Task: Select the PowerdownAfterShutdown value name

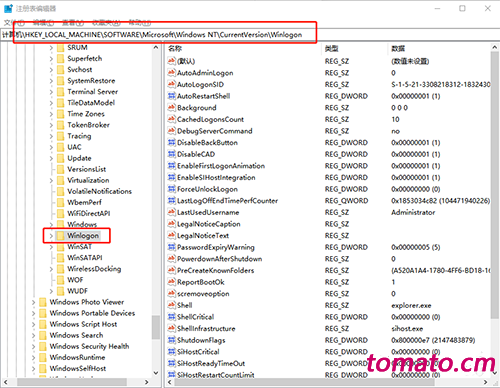Action: point(220,259)
